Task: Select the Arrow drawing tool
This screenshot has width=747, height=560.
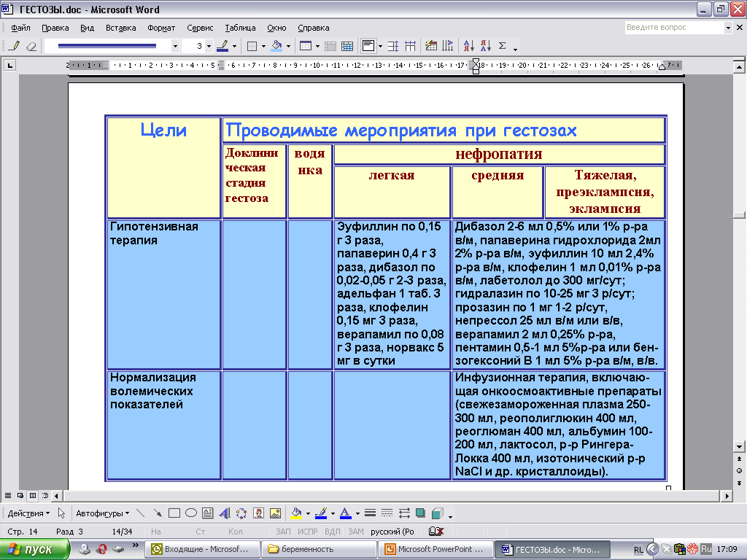Action: tap(158, 513)
